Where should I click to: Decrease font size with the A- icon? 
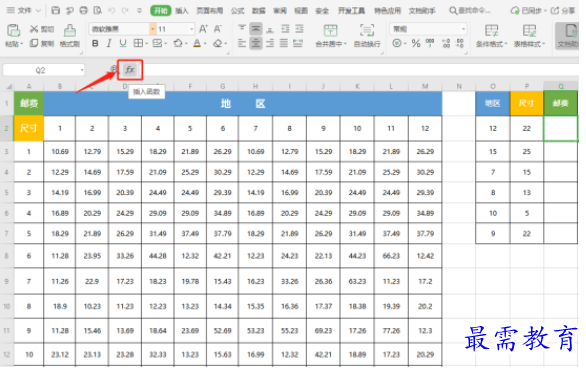pyautogui.click(x=218, y=29)
